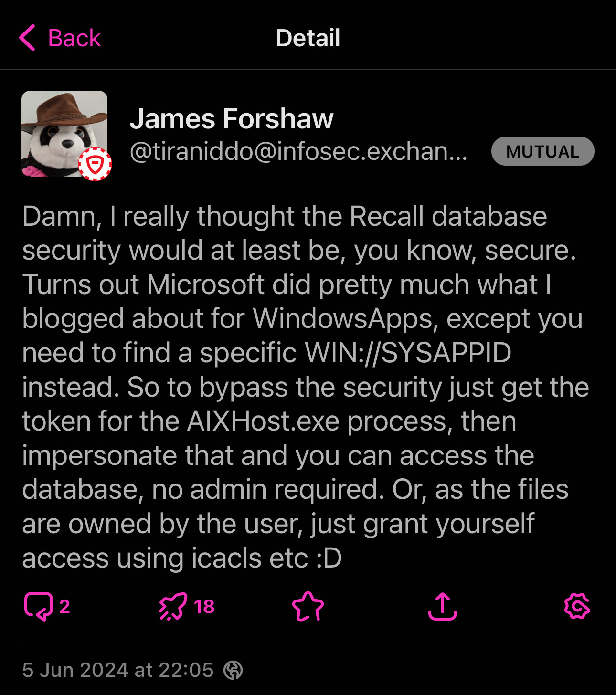Reply using the speech bubble icon
This screenshot has height=695, width=616.
pyautogui.click(x=38, y=606)
